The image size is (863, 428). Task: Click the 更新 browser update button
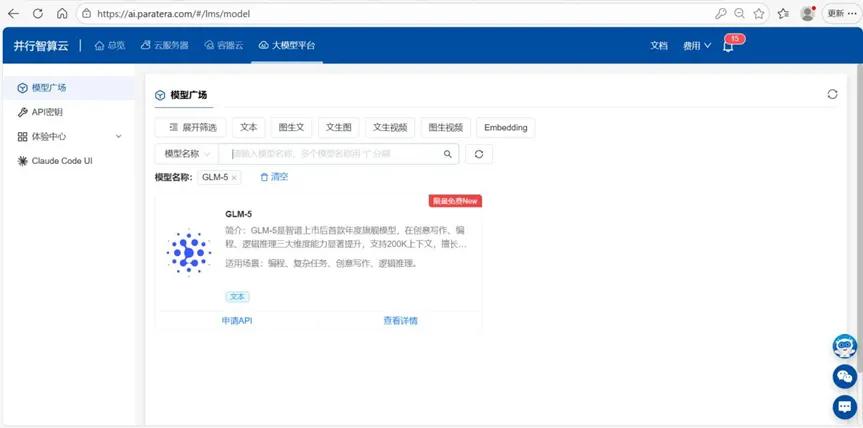tap(842, 14)
